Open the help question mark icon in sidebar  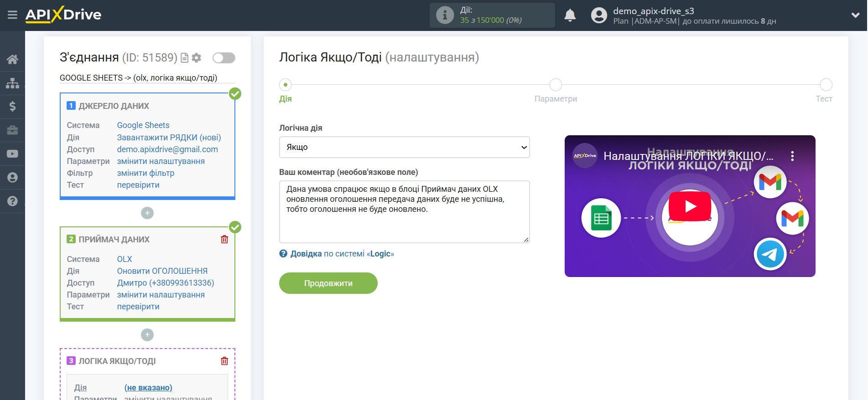[12, 201]
